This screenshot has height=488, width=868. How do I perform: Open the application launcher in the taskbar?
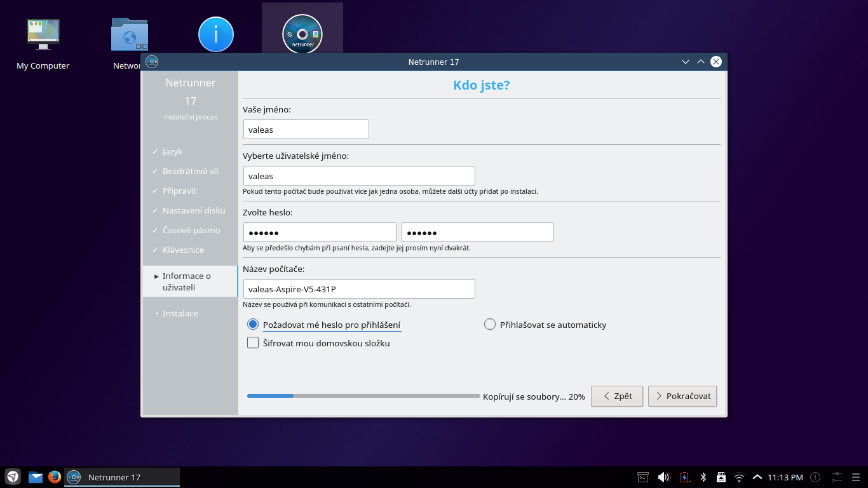13,477
